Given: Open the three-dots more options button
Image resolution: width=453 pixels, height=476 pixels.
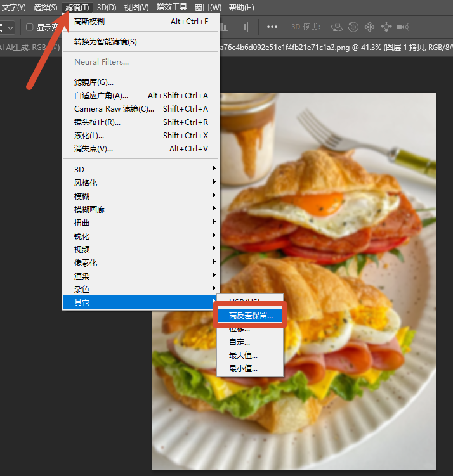Looking at the screenshot, I should click(272, 27).
